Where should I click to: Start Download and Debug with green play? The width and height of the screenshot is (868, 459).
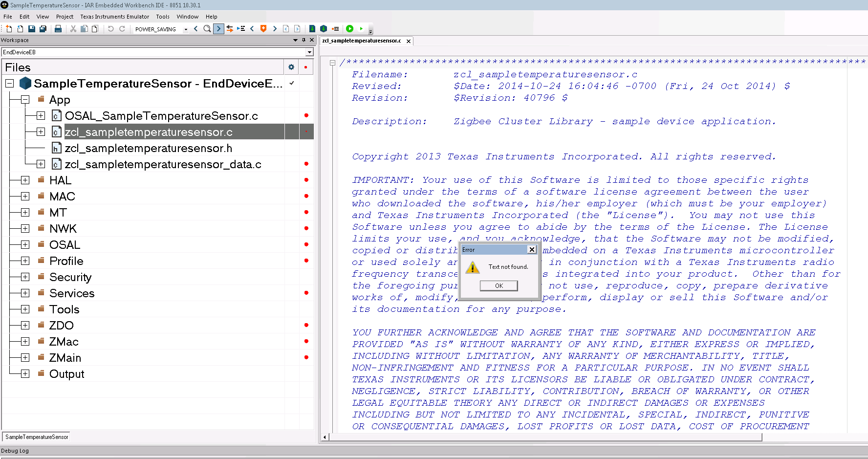click(x=350, y=29)
